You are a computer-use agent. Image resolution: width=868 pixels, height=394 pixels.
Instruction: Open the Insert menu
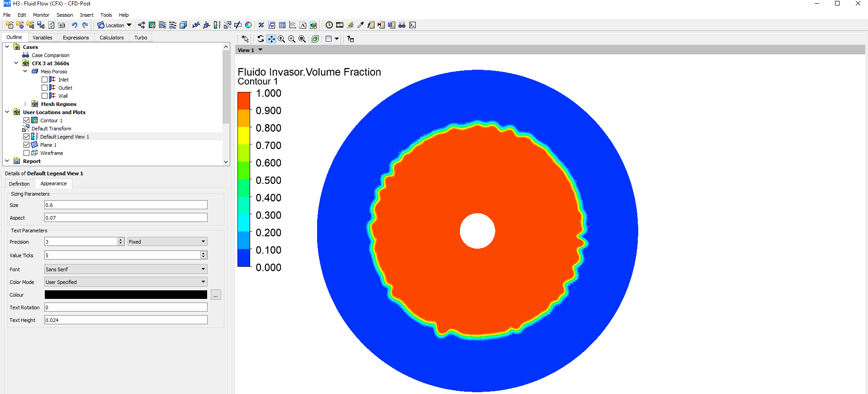pyautogui.click(x=87, y=15)
